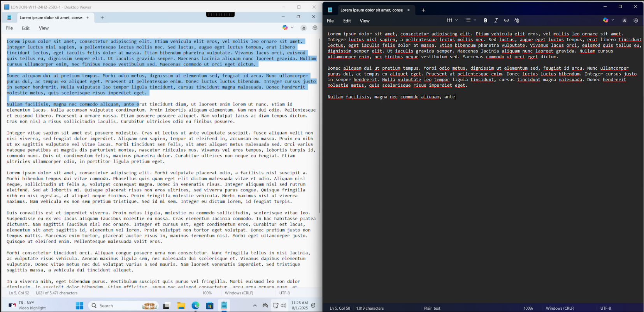Close the unsaved tab dot in dark Notepad
The height and width of the screenshot is (312, 644).
tap(409, 10)
